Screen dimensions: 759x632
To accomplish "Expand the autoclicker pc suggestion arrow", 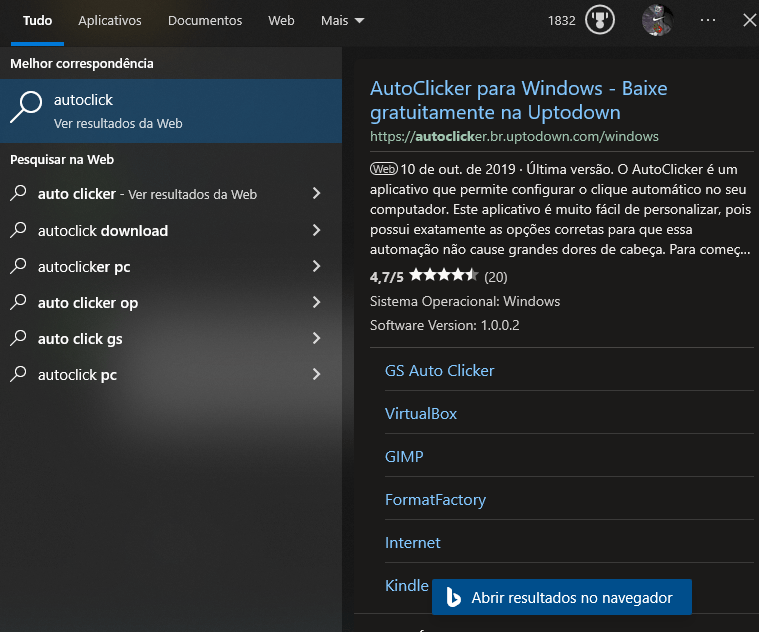I will tap(317, 266).
